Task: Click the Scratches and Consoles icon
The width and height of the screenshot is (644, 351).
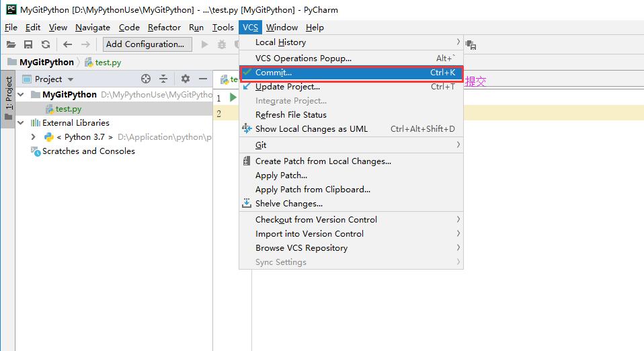Action: [36, 152]
